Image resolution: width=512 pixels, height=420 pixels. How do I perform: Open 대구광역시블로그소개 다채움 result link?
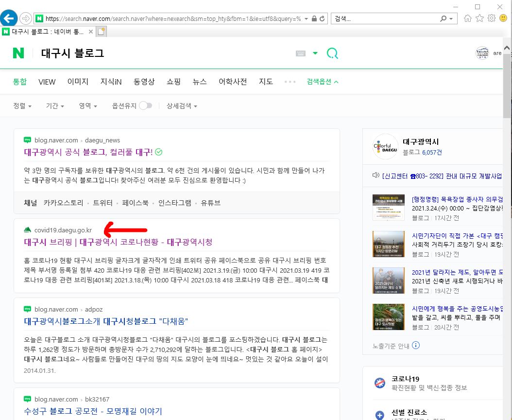click(x=106, y=321)
